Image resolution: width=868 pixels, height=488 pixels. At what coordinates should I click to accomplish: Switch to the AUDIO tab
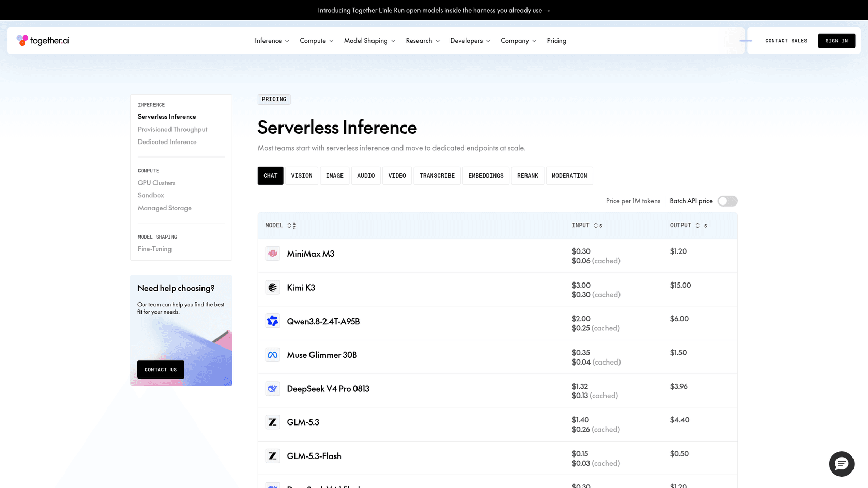click(366, 176)
